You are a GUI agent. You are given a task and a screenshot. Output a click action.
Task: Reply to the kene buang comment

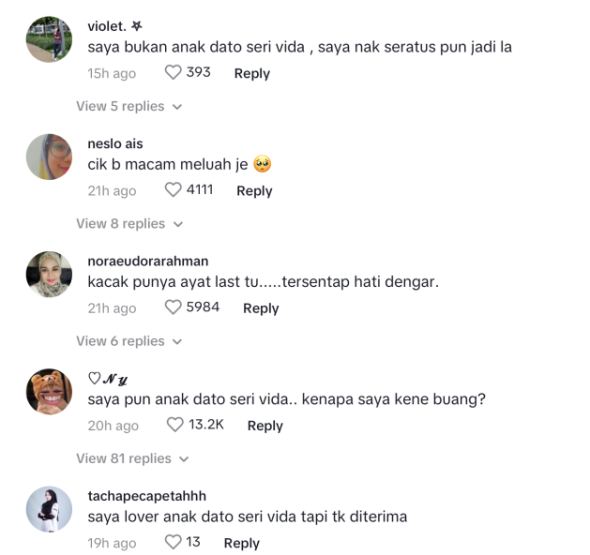click(265, 426)
